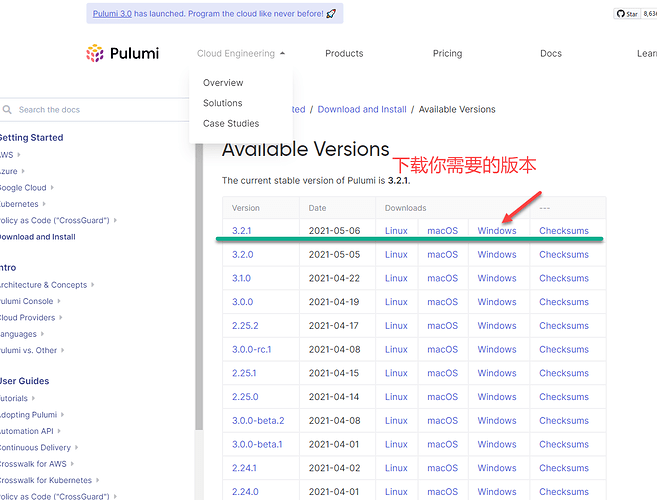This screenshot has height=500, width=657.
Task: Click the search magnifier icon
Action: coord(7,110)
